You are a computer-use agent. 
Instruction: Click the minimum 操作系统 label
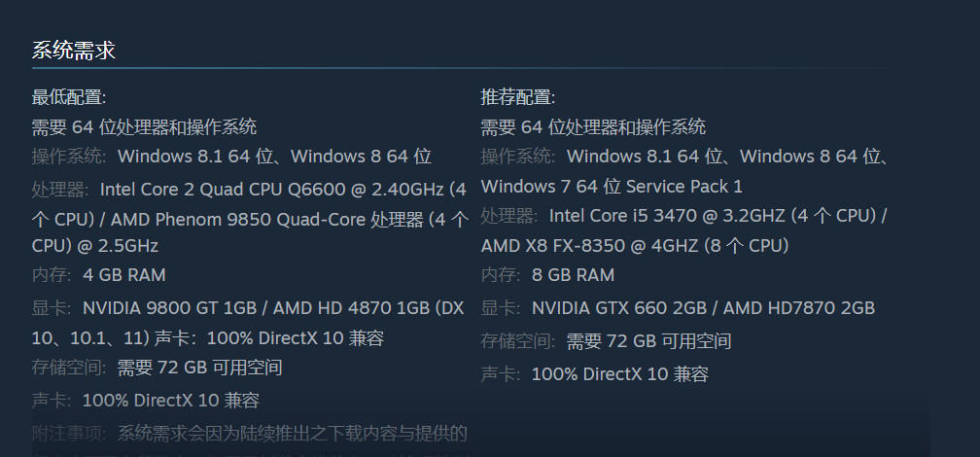pyautogui.click(x=69, y=157)
